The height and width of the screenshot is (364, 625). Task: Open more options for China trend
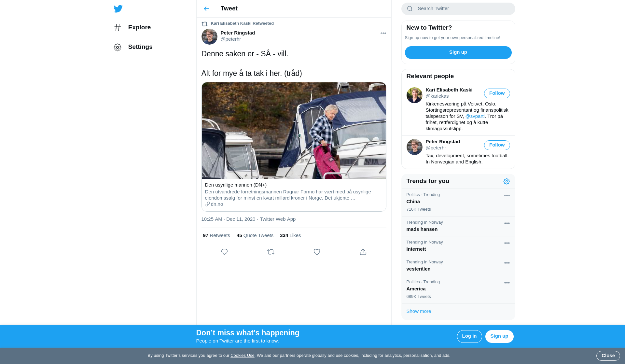pos(507,196)
